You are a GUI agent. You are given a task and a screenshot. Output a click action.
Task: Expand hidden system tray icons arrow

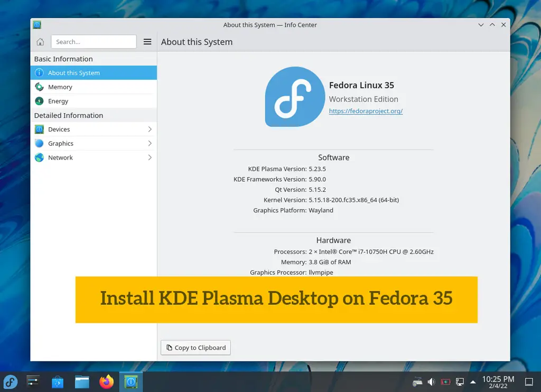click(473, 382)
